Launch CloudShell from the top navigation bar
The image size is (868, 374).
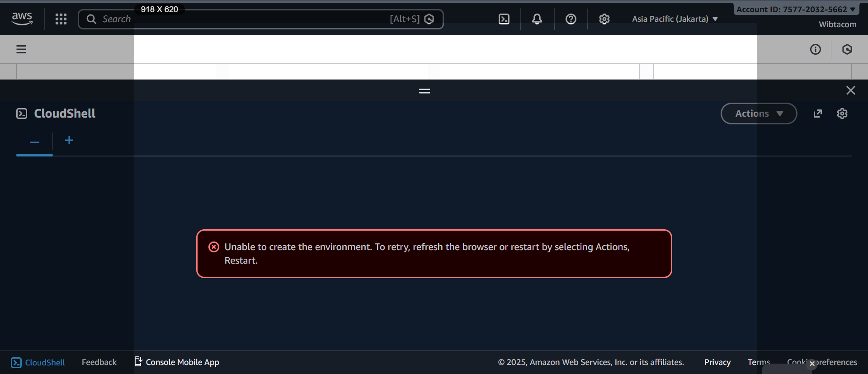tap(504, 19)
